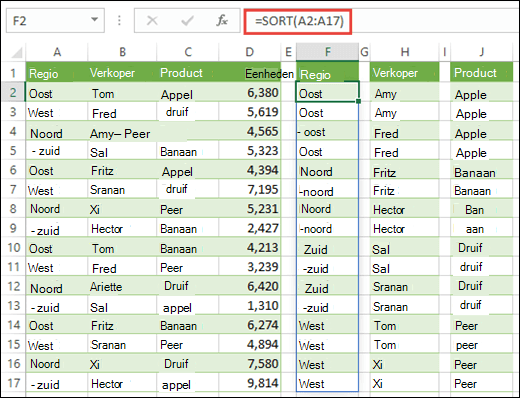Select column H header
This screenshot has height=398, width=520.
(405, 52)
